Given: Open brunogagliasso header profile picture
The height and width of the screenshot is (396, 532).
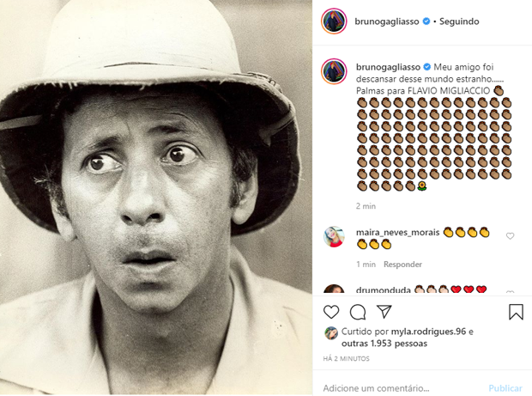Looking at the screenshot, I should pyautogui.click(x=334, y=21).
